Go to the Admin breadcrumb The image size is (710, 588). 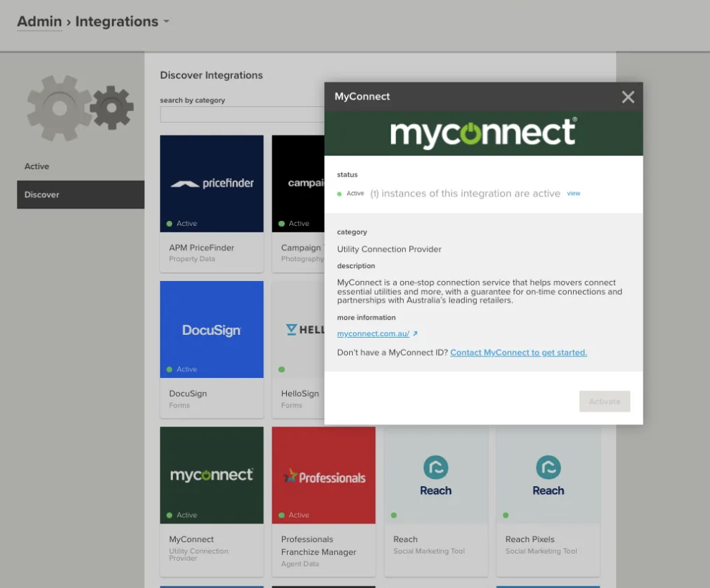39,22
